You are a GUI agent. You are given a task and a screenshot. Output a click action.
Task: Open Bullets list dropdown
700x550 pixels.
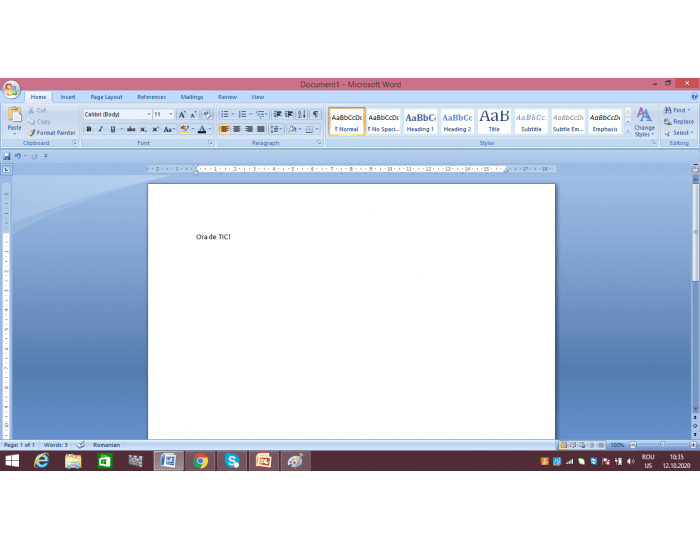tap(233, 115)
